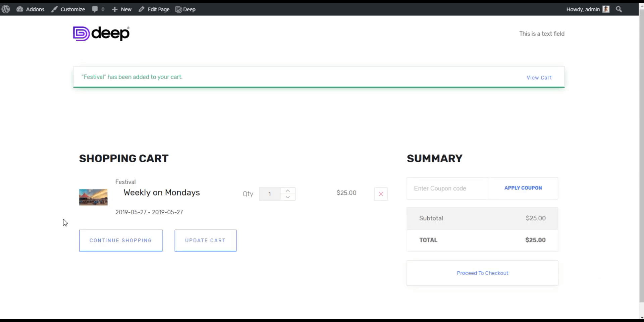The height and width of the screenshot is (322, 644).
Task: Open the New content menu
Action: tap(121, 9)
